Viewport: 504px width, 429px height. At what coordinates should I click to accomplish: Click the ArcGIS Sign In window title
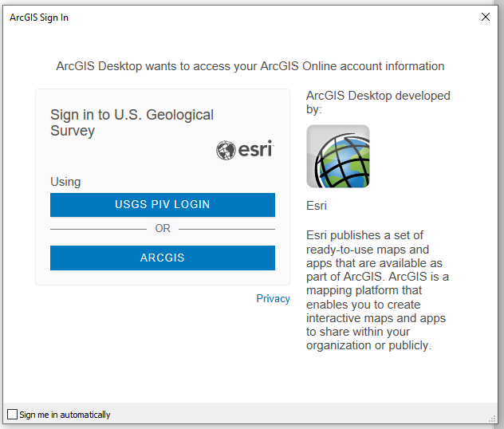[x=39, y=18]
